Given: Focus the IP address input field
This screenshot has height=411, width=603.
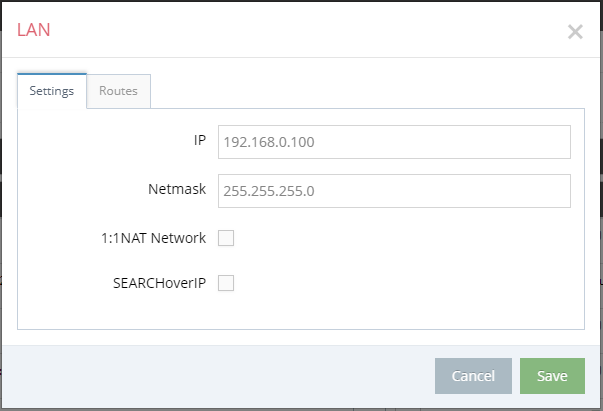Looking at the screenshot, I should point(394,142).
